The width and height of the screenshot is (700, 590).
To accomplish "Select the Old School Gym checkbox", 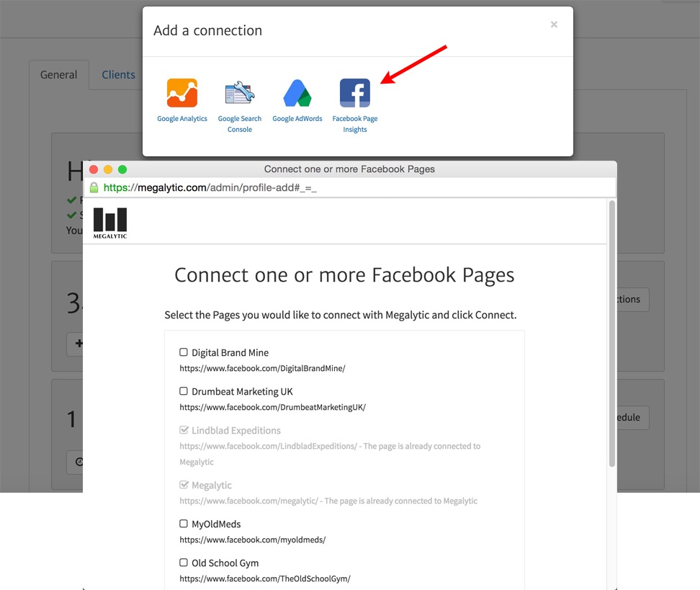I will click(184, 563).
